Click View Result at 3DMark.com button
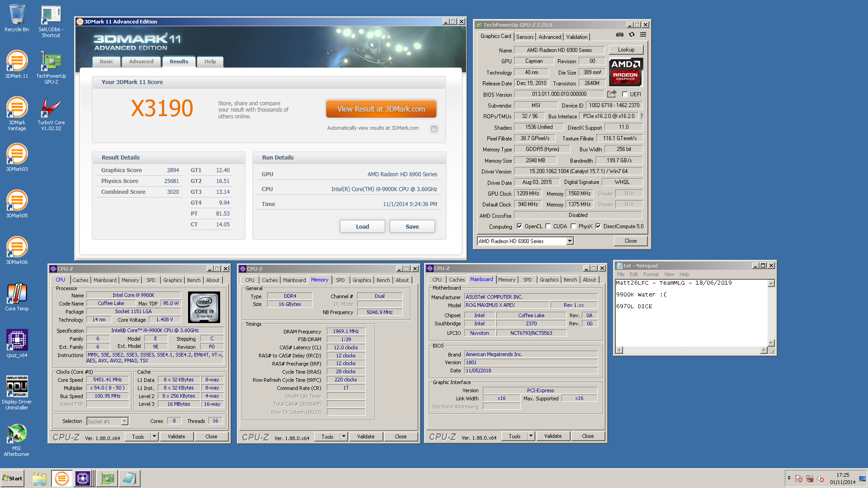This screenshot has height=488, width=868. click(381, 109)
